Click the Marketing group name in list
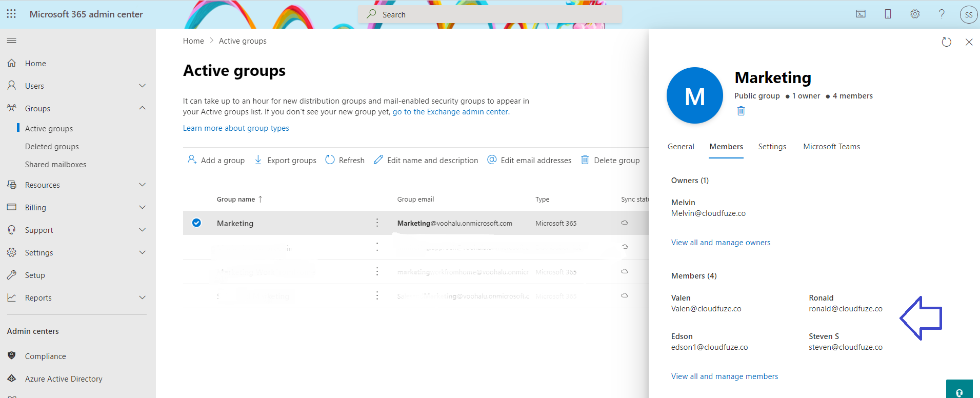 point(235,223)
